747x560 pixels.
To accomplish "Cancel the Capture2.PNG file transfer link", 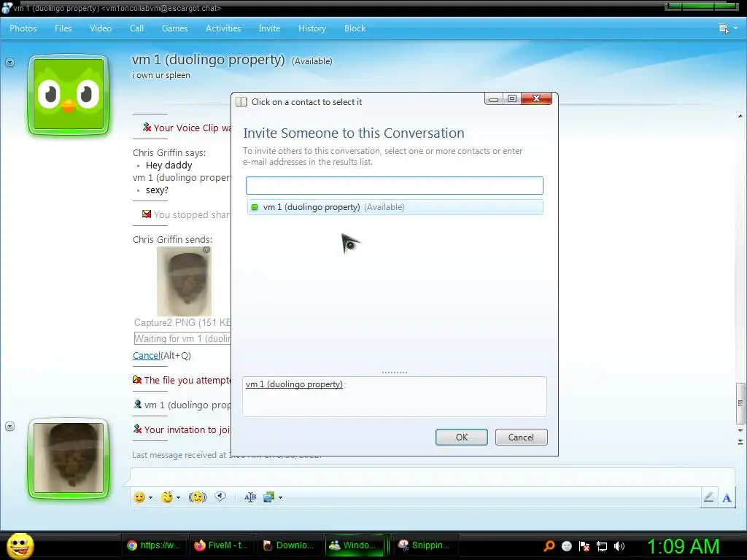I will point(146,355).
